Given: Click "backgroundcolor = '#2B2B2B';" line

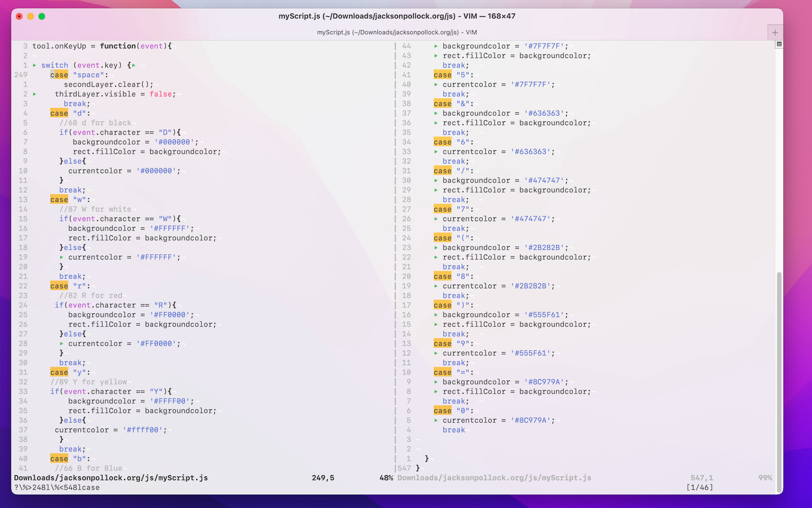Looking at the screenshot, I should point(505,247).
